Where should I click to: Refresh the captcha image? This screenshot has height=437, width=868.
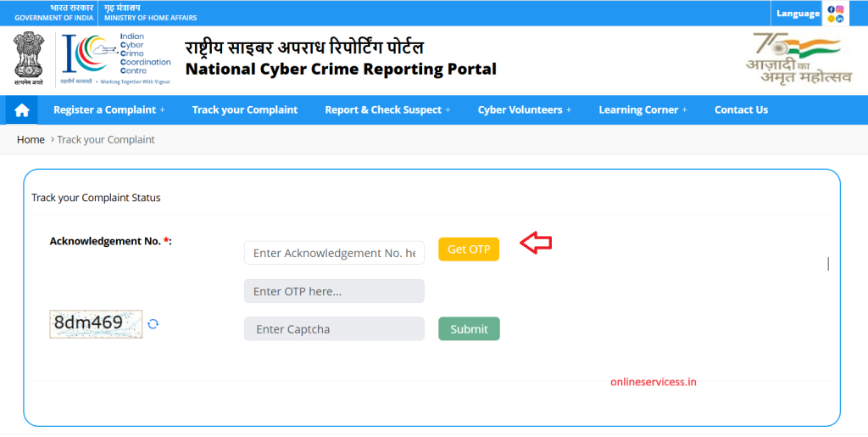[x=153, y=324]
